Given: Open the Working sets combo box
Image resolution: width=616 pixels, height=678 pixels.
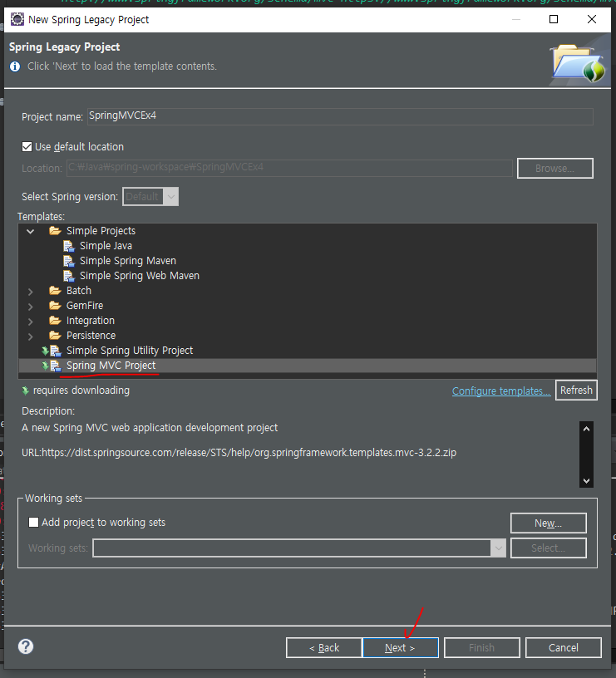Looking at the screenshot, I should (299, 548).
